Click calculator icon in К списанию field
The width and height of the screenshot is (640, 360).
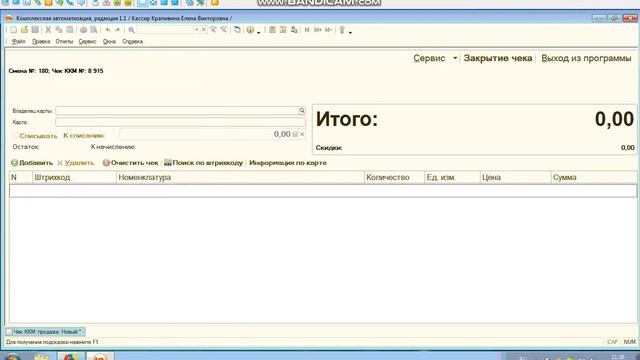[x=295, y=134]
